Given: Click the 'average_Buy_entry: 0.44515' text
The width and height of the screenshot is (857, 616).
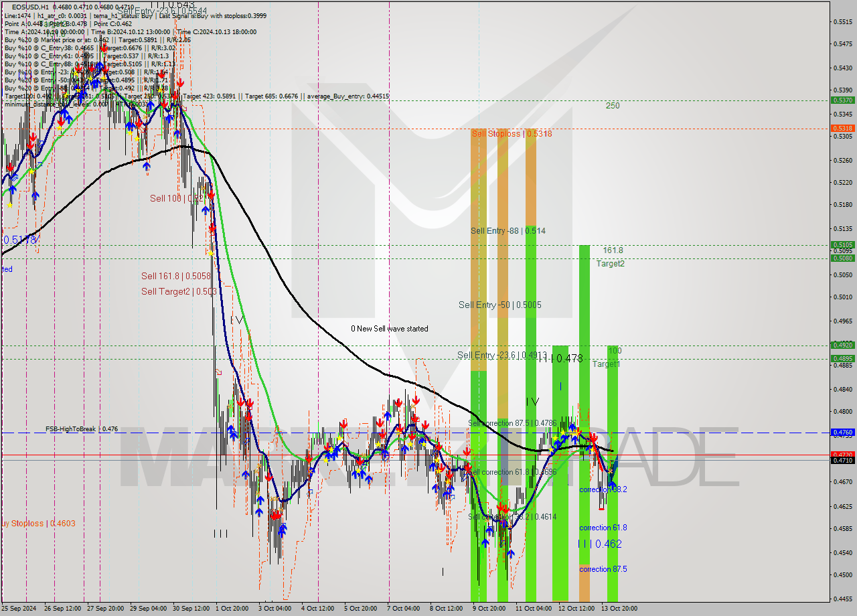Looking at the screenshot, I should pos(348,96).
